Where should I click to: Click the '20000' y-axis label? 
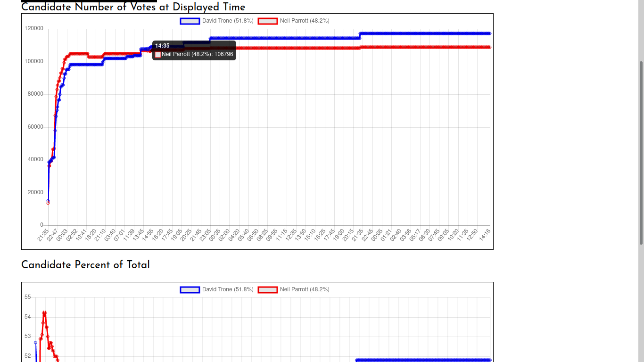click(35, 192)
